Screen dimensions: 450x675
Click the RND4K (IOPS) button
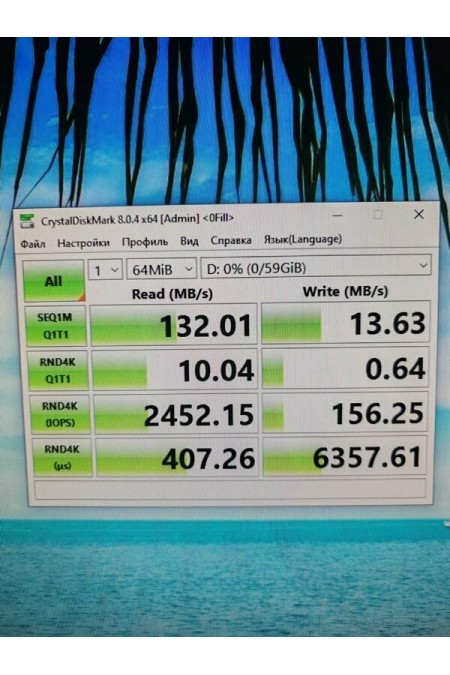click(60, 414)
